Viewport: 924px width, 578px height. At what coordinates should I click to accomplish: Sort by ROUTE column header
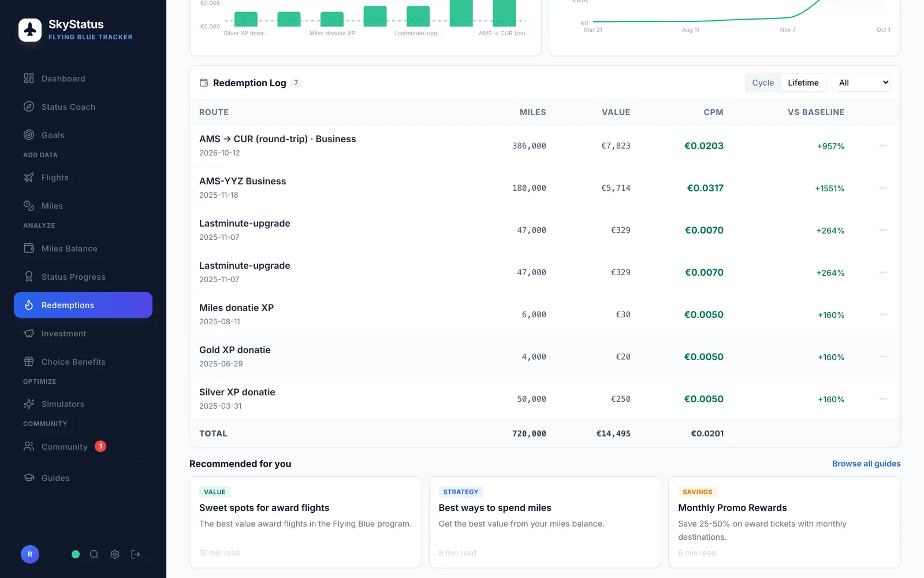[x=214, y=112]
